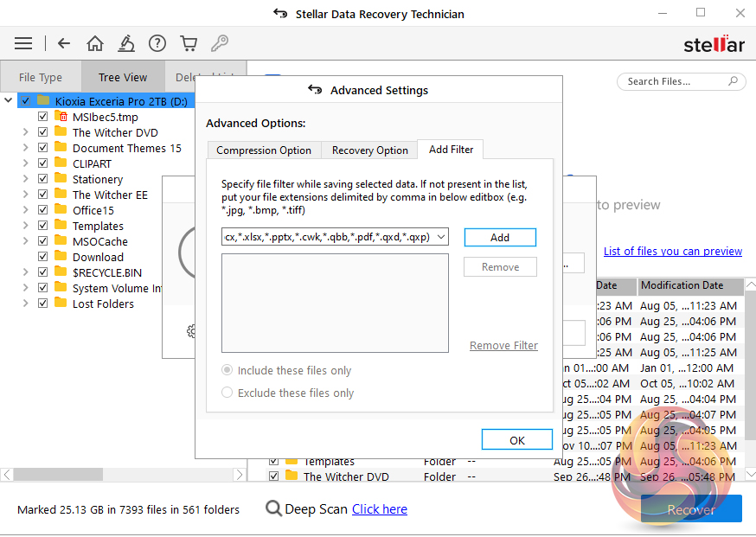Click the file list scrollbar up arrow
The image size is (756, 537).
coord(750,284)
